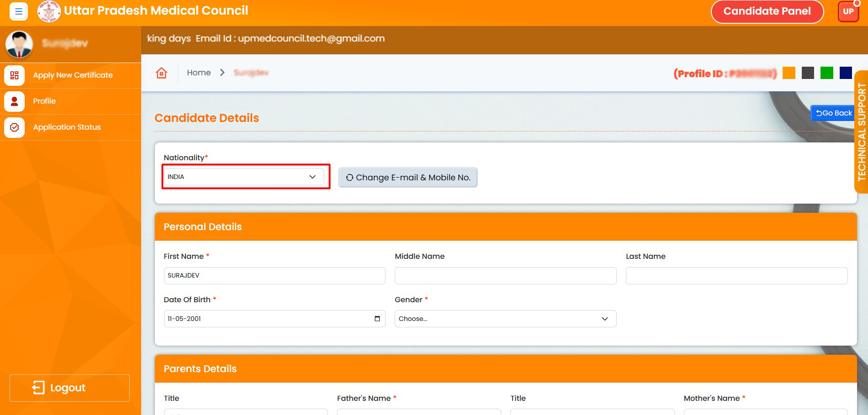
Task: Click the user avatar picture in sidebar
Action: [x=19, y=44]
